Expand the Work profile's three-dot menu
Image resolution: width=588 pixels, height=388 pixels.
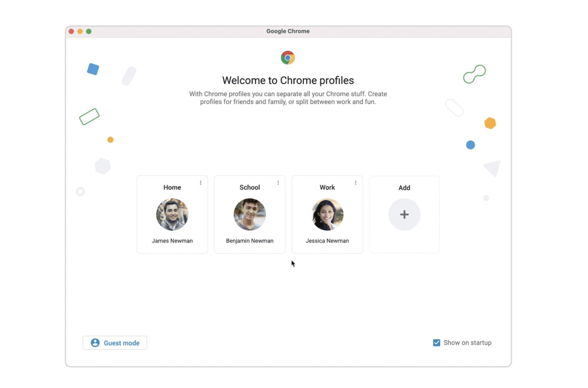356,183
